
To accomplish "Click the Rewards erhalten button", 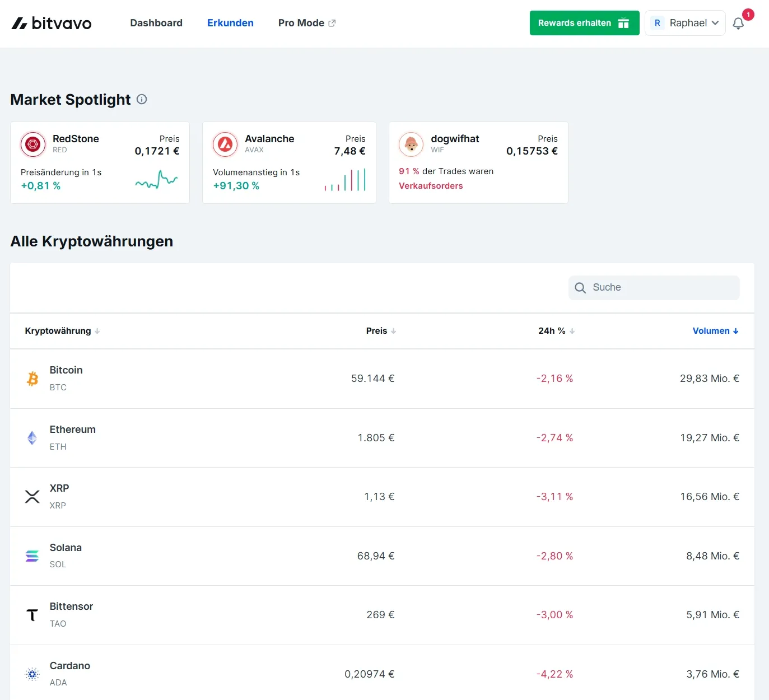I will [x=585, y=23].
